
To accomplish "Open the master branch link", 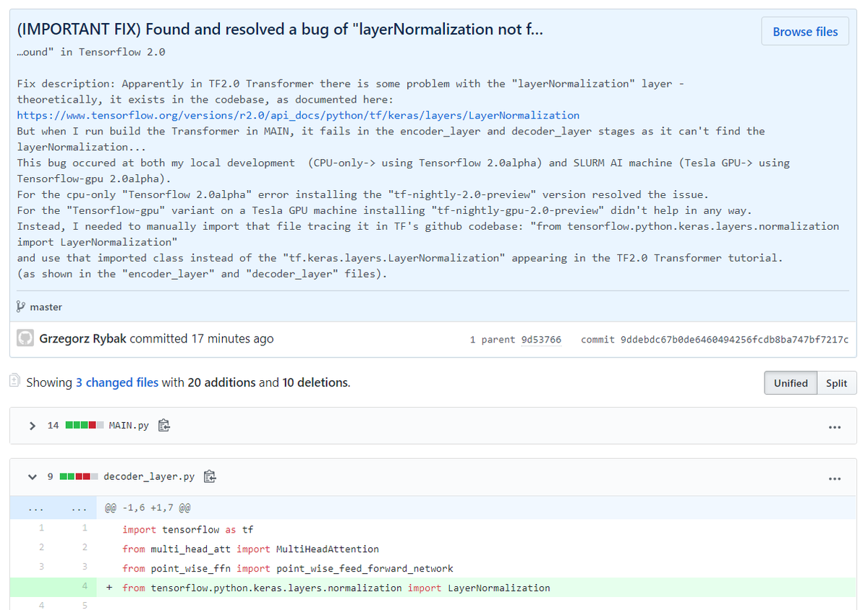I will click(46, 307).
